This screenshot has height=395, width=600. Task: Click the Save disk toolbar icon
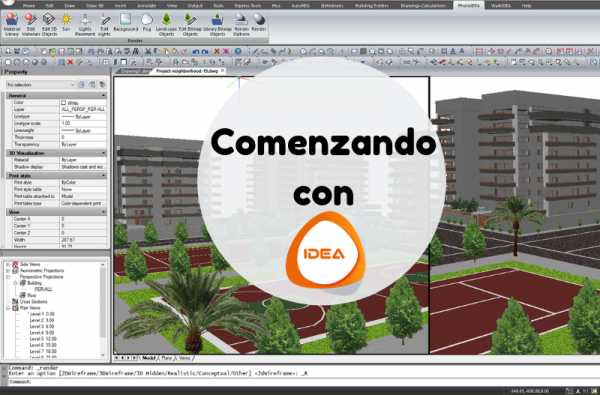click(x=61, y=51)
